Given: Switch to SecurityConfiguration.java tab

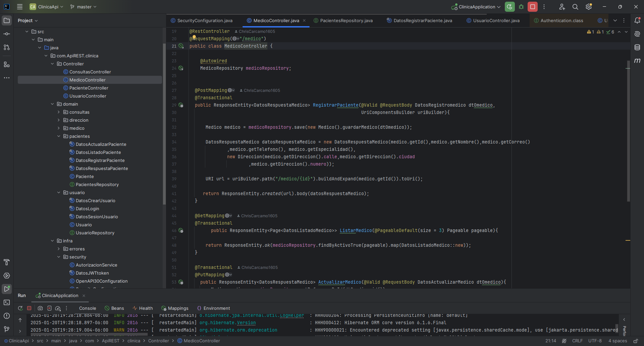Looking at the screenshot, I should point(202,20).
